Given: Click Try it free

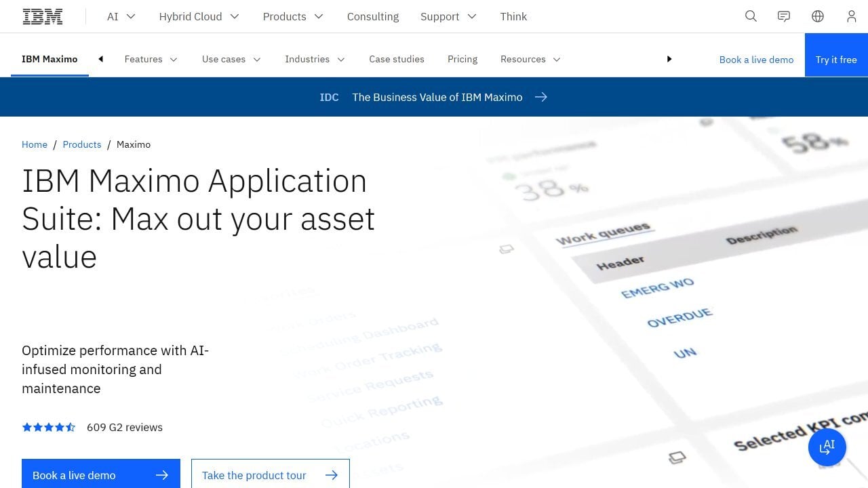Looking at the screenshot, I should click(x=836, y=59).
